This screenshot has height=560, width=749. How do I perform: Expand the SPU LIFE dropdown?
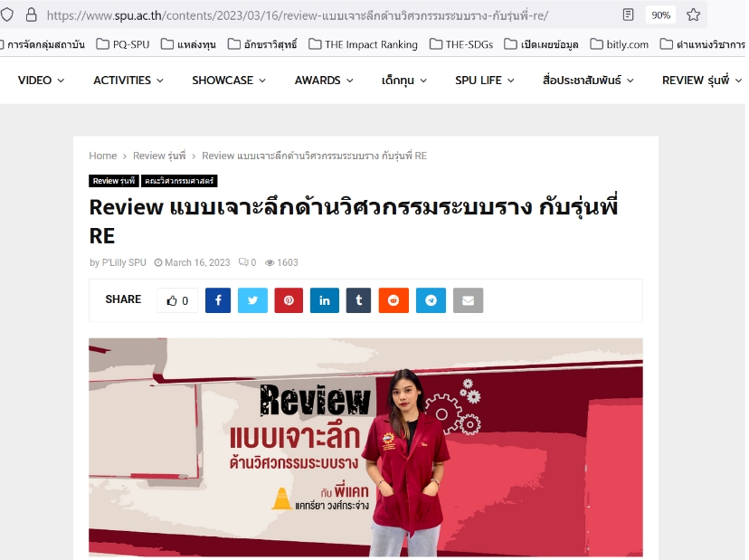tap(485, 81)
